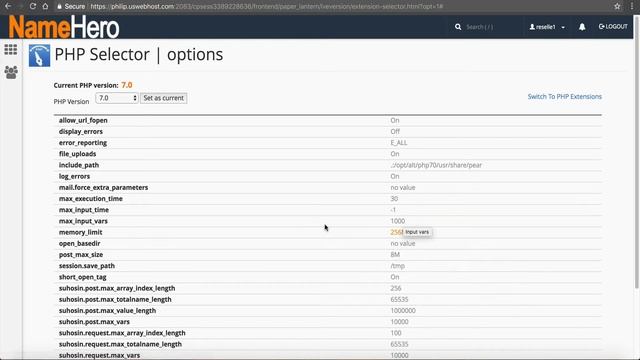Click Switch To PHP Extensions link
640x360 pixels.
tap(564, 97)
